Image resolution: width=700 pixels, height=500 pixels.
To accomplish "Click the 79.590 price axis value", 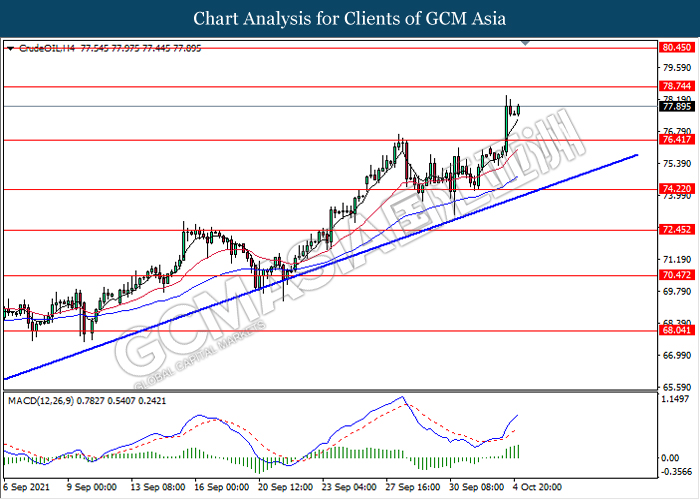I will (x=677, y=68).
